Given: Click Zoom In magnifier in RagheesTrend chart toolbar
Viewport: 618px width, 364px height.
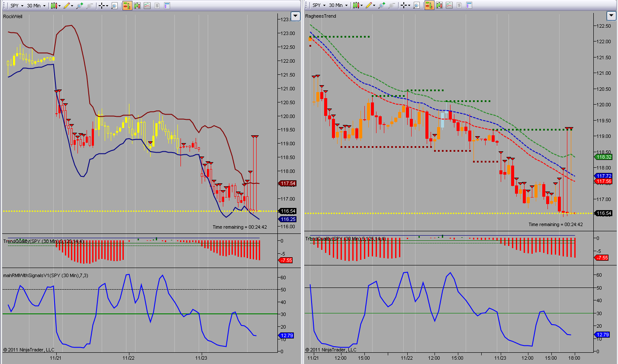Looking at the screenshot, I should click(x=381, y=5).
